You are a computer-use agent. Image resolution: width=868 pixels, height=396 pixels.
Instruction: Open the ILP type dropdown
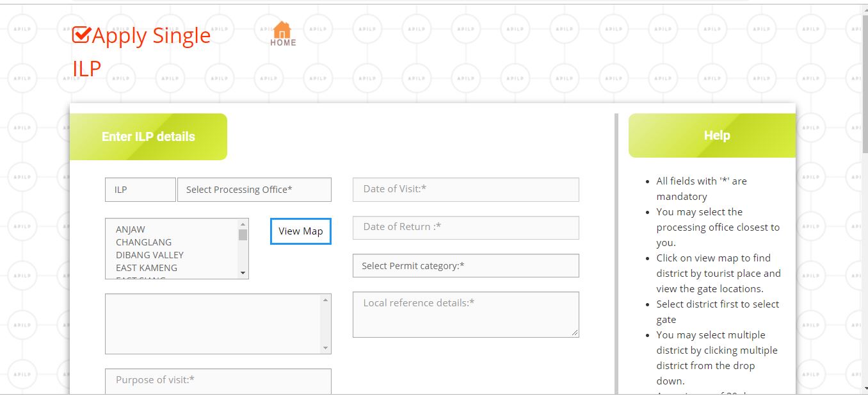point(140,190)
